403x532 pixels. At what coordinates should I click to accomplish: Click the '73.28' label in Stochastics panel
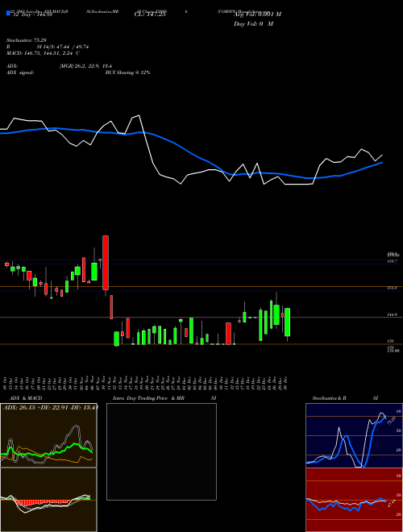pyautogui.click(x=391, y=421)
